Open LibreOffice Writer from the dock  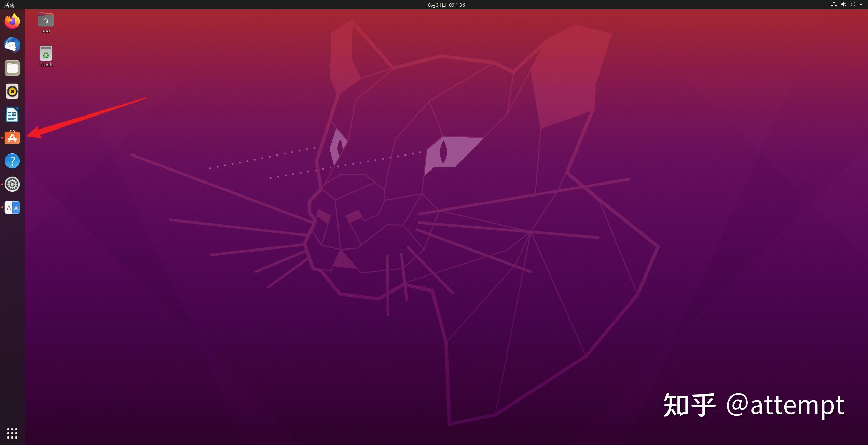[12, 114]
